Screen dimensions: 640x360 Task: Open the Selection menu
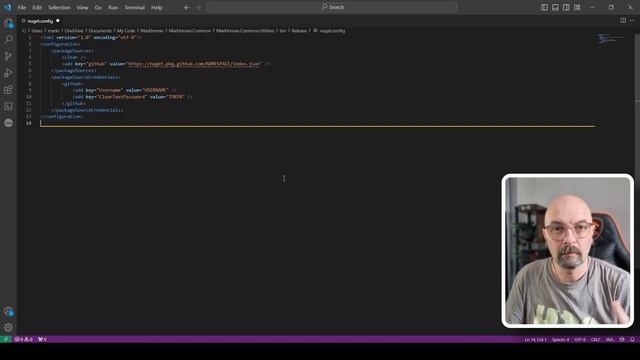(59, 7)
